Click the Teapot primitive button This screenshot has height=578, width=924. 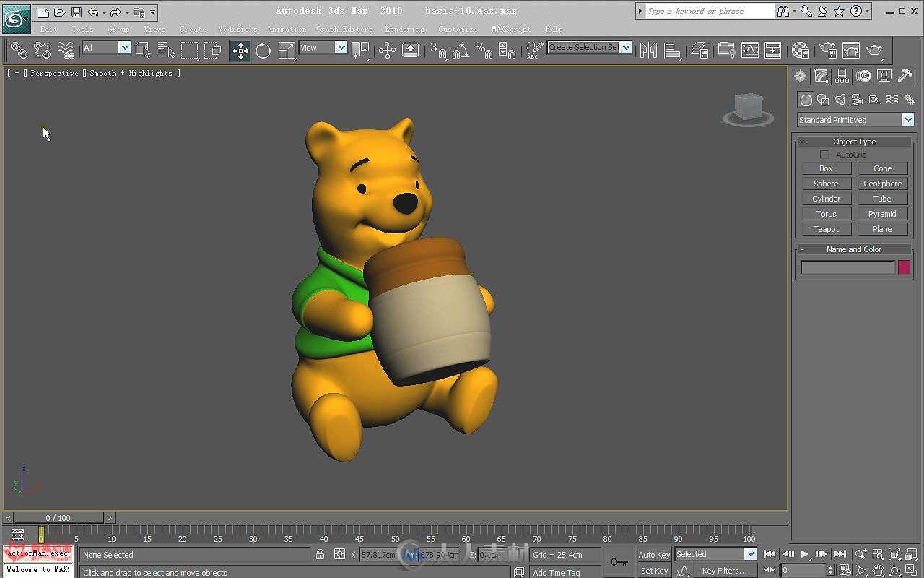[826, 229]
